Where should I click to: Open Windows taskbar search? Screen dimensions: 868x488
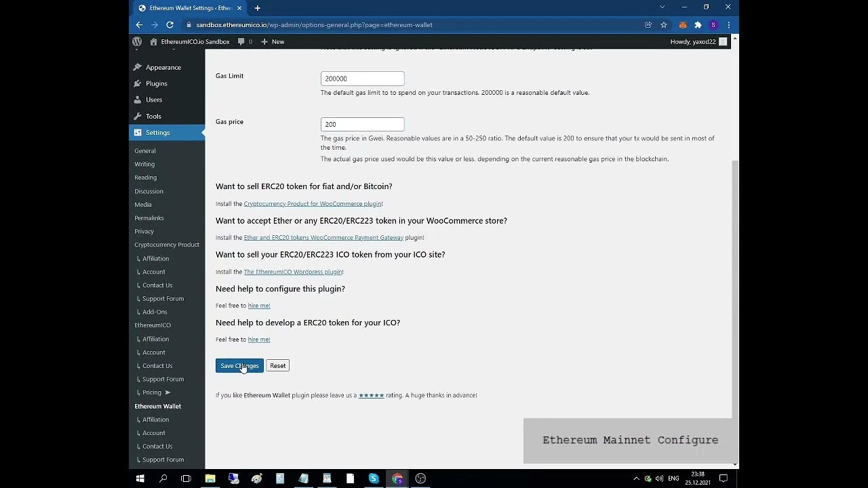pyautogui.click(x=163, y=479)
